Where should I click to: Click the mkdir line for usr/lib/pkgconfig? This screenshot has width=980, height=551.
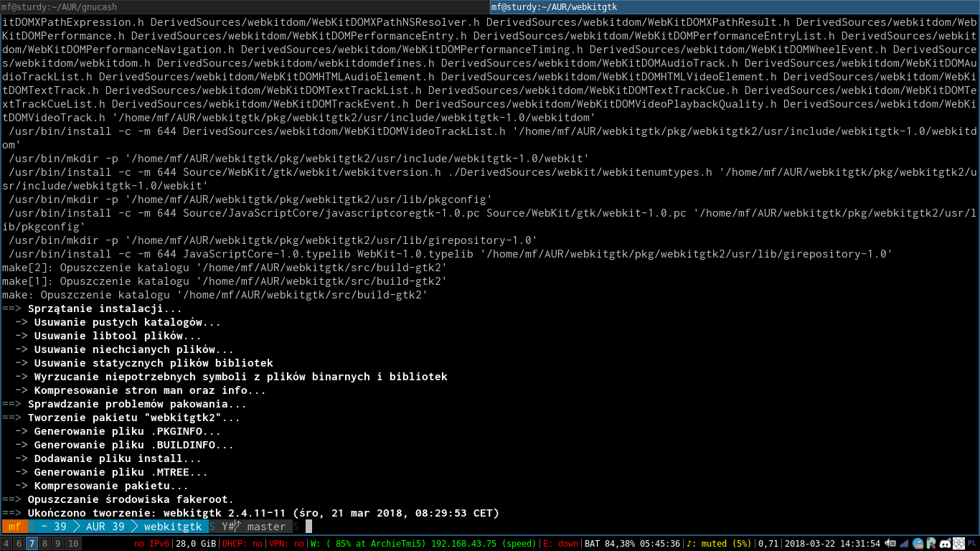pos(250,199)
